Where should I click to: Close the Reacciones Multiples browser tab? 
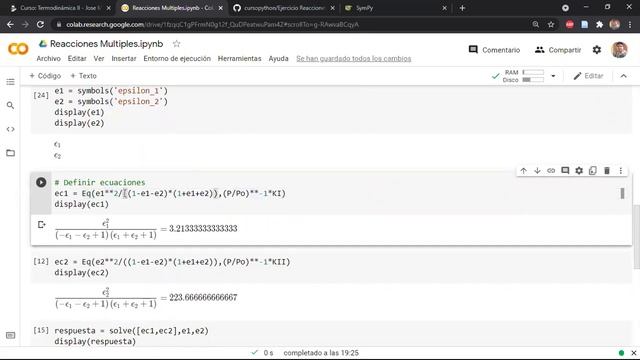[x=220, y=8]
